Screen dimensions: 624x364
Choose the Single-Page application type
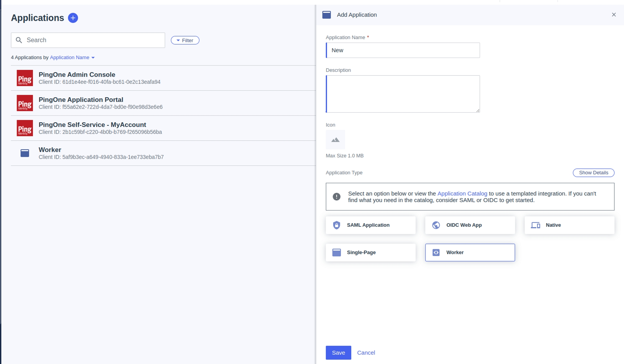point(370,253)
